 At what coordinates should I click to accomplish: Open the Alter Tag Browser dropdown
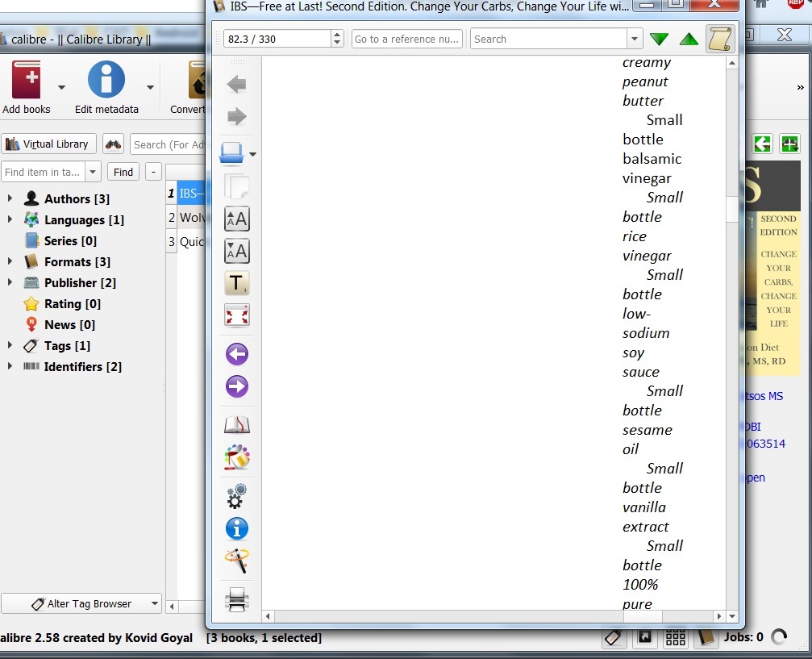[x=154, y=603]
